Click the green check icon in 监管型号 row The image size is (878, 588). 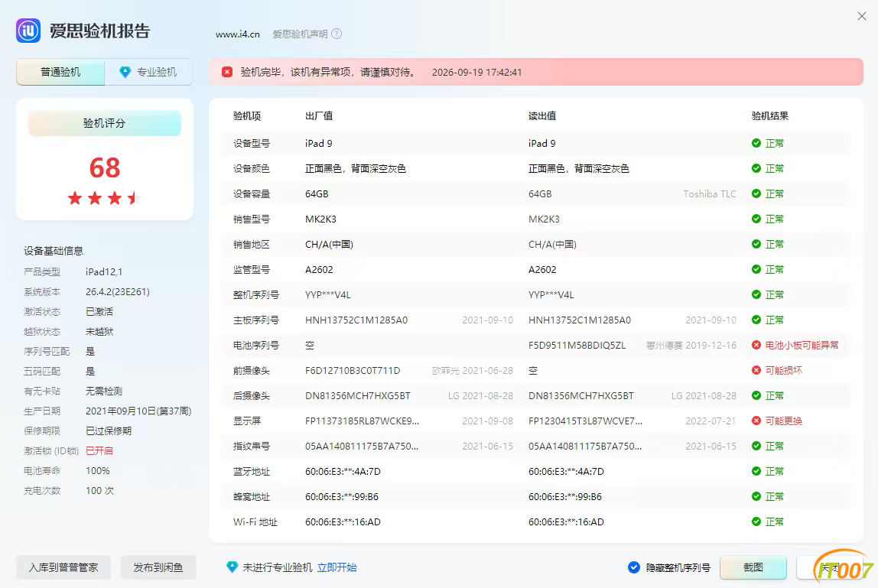click(756, 269)
